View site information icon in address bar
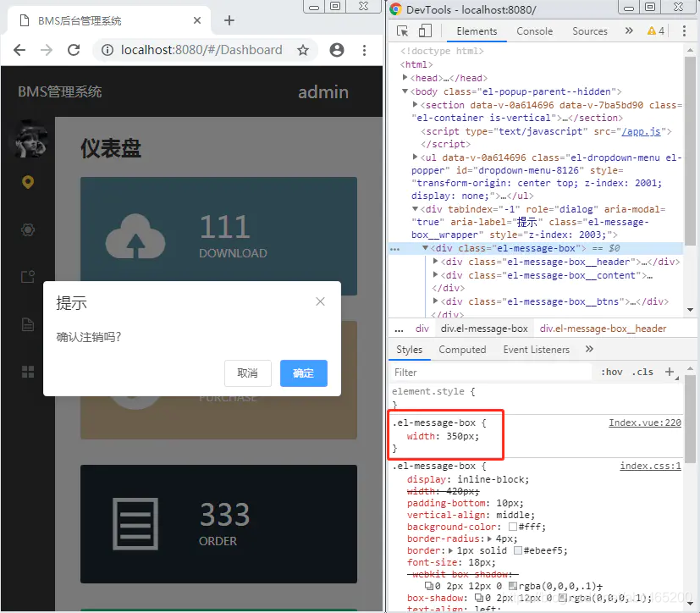Screen dimensions: 700x613 (107, 50)
